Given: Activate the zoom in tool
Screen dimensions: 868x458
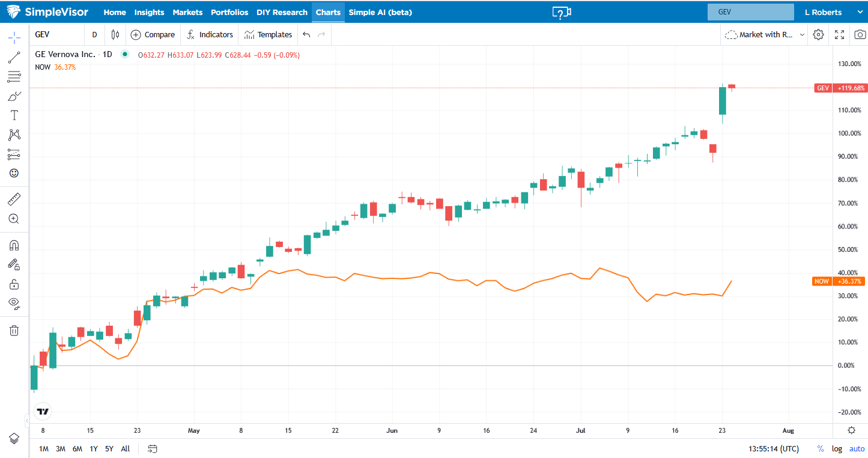Looking at the screenshot, I should pyautogui.click(x=14, y=219).
